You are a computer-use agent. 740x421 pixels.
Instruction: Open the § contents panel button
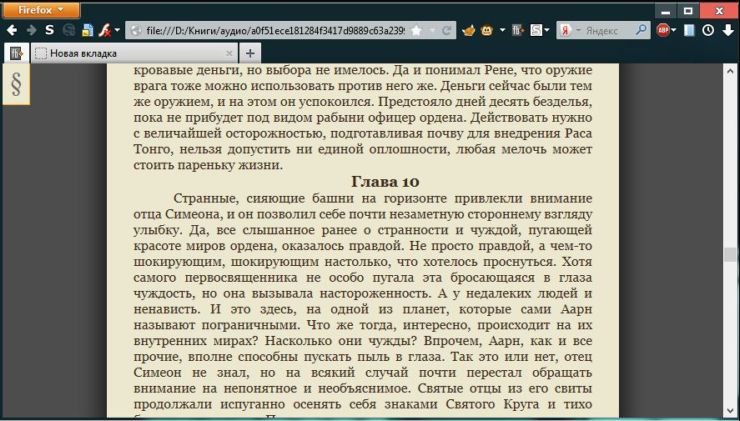tap(16, 84)
